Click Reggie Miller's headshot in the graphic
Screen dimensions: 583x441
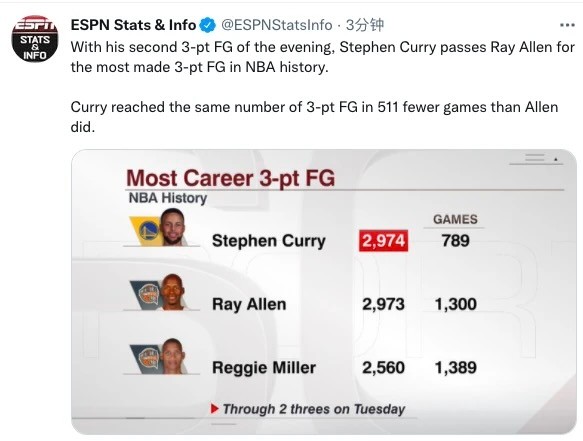tap(173, 356)
